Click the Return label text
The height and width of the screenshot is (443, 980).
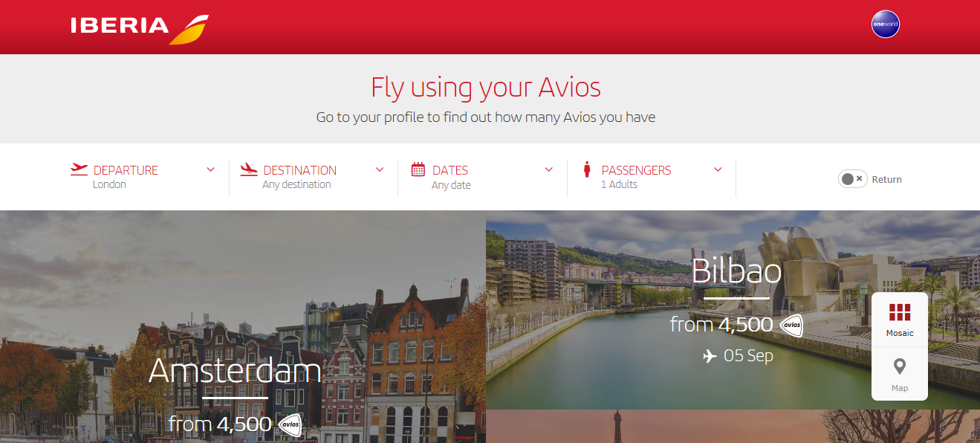pos(887,179)
